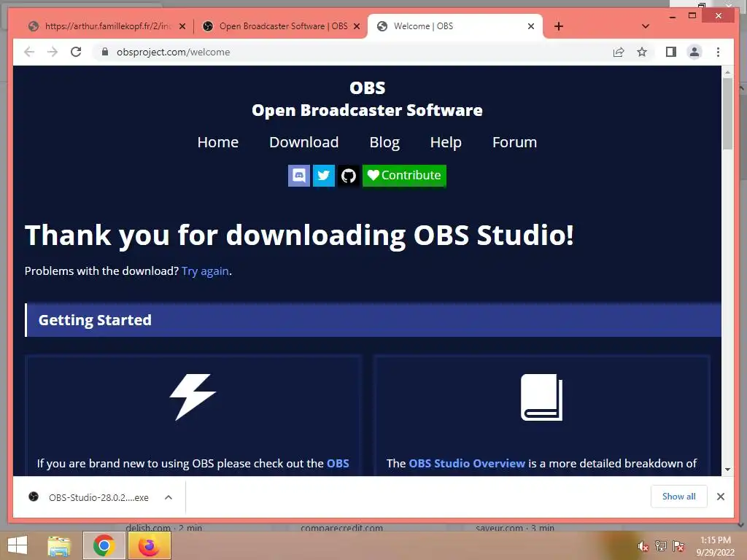Open the Chrome side panel icon
The height and width of the screenshot is (560, 747).
point(671,52)
